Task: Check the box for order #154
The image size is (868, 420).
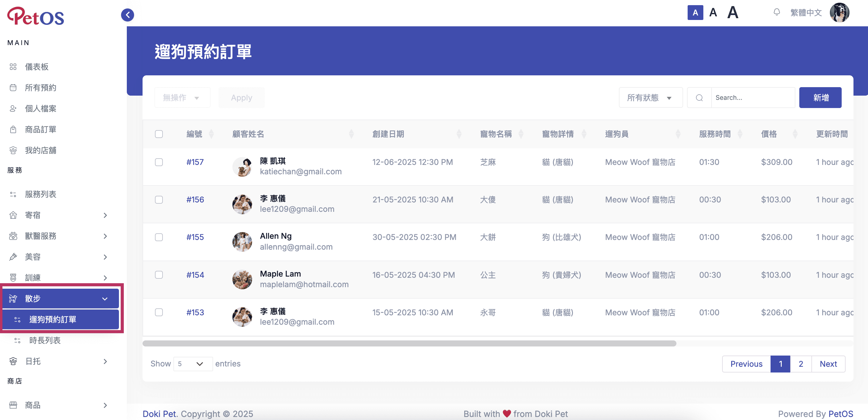Action: (x=159, y=275)
